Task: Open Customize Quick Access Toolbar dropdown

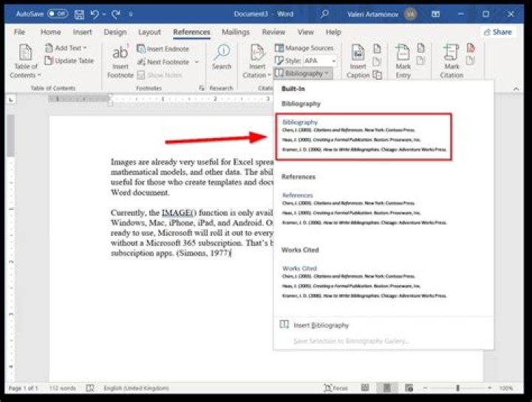Action: pyautogui.click(x=131, y=14)
